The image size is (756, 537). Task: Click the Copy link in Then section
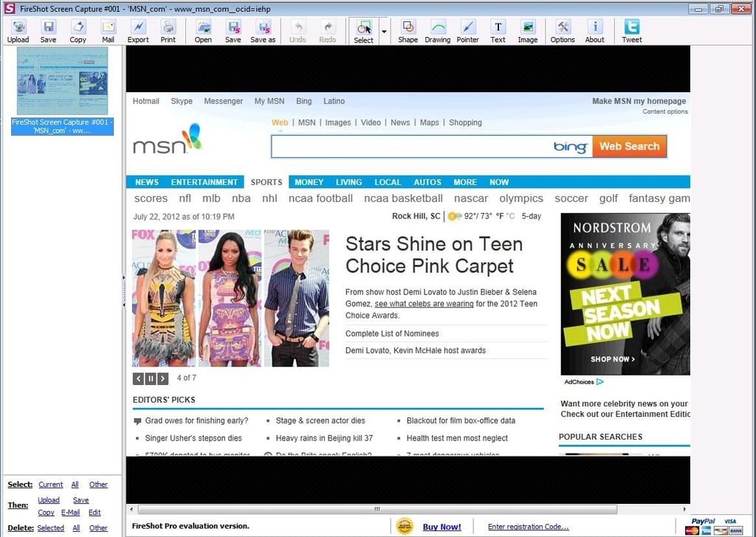pos(46,513)
